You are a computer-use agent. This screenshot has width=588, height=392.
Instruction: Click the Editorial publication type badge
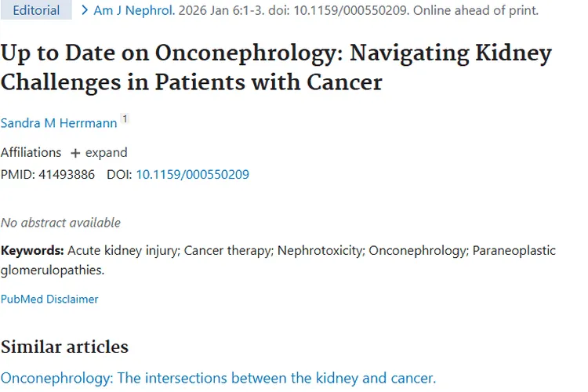pyautogui.click(x=36, y=11)
